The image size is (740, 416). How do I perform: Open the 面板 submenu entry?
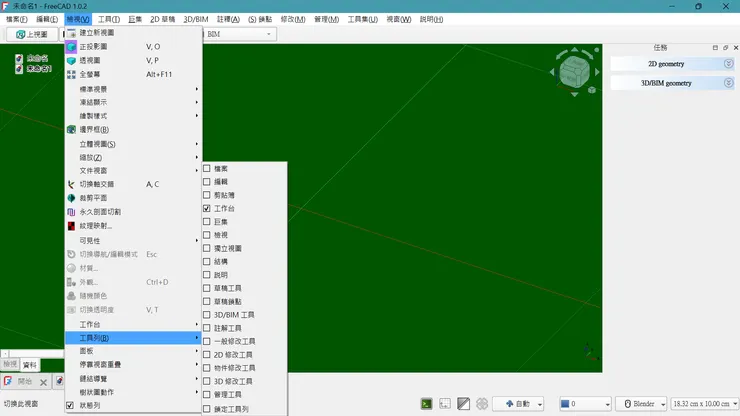pyautogui.click(x=134, y=351)
